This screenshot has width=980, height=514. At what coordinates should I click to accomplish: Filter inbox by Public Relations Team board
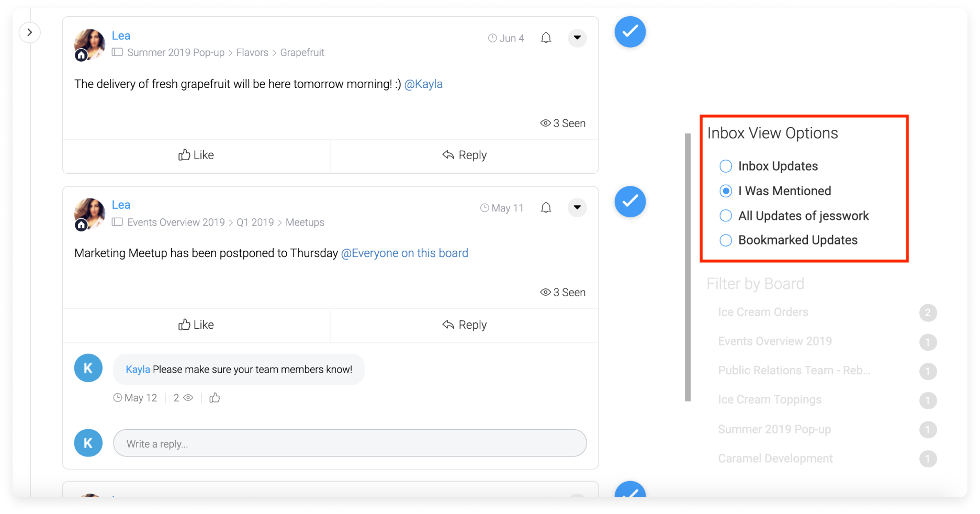click(794, 371)
